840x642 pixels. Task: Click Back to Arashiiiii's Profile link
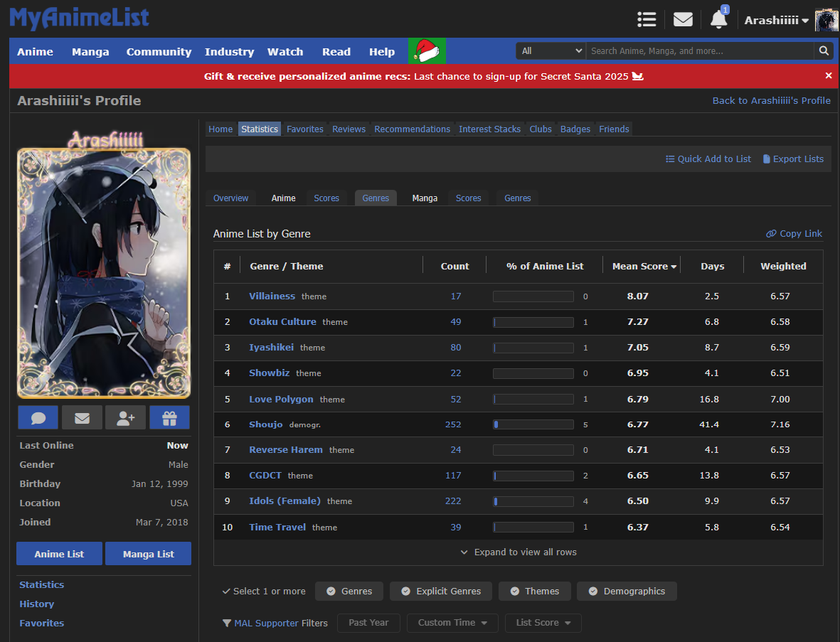click(x=772, y=101)
